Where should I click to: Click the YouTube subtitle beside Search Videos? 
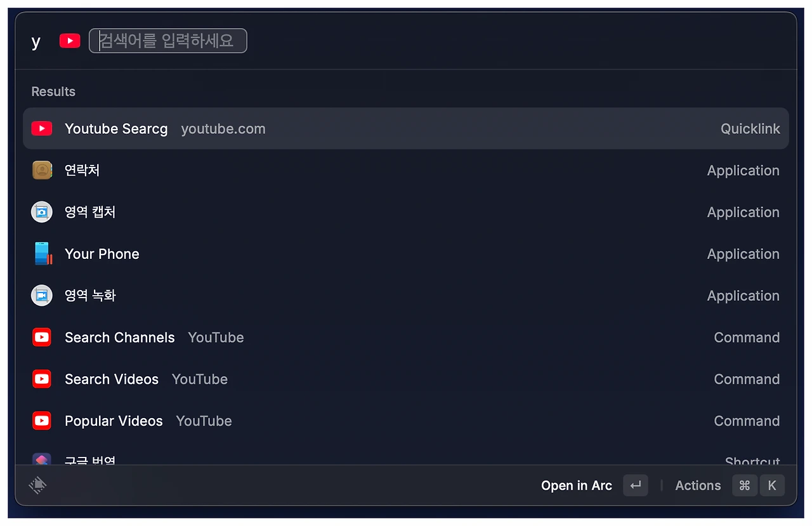pos(200,379)
